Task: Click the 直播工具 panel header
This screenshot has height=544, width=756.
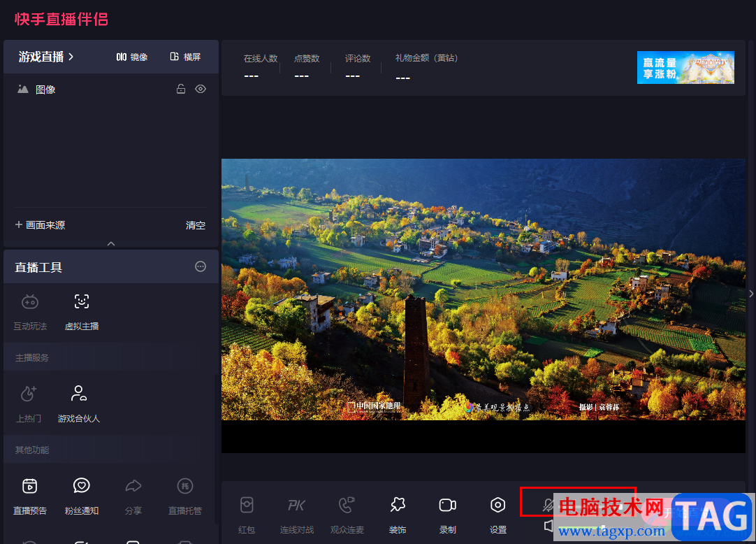Action: [111, 267]
